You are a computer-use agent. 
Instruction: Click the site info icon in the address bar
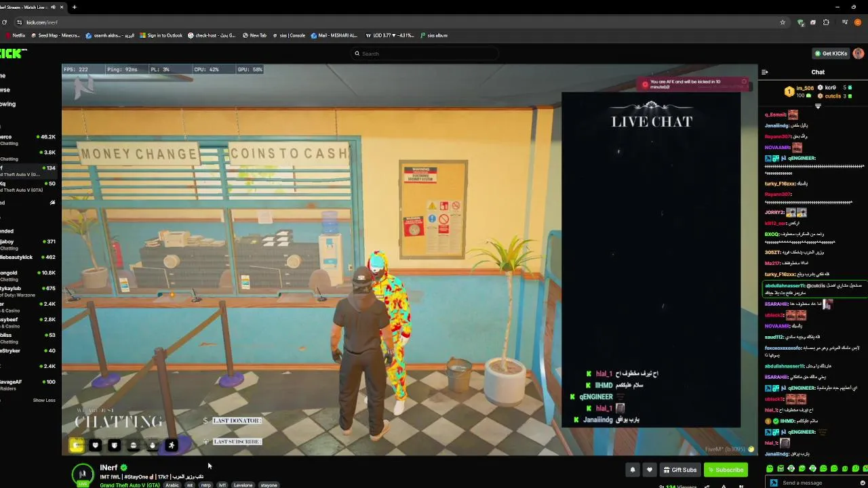click(19, 22)
